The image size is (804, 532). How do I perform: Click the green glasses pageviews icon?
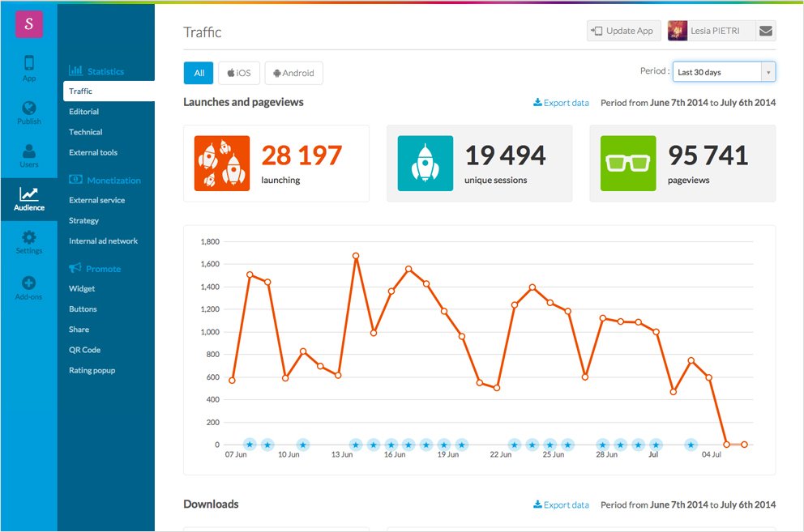pyautogui.click(x=628, y=164)
